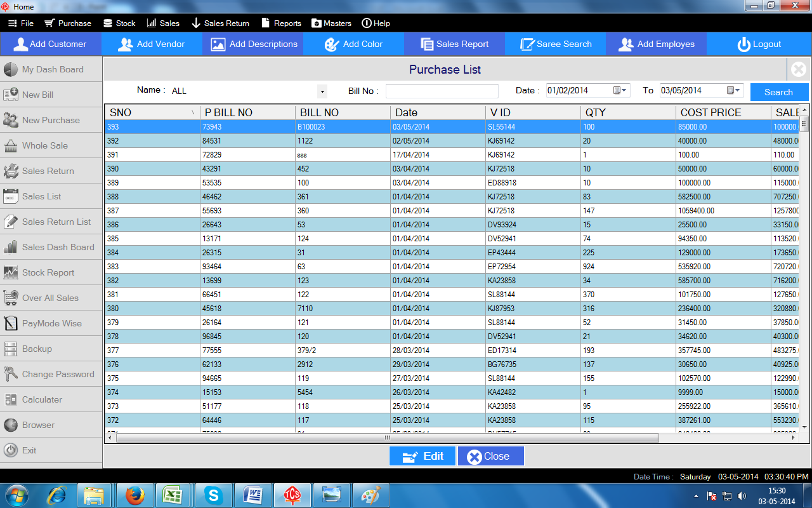The height and width of the screenshot is (508, 812).
Task: Open My Dash Board from sidebar
Action: pyautogui.click(x=52, y=69)
